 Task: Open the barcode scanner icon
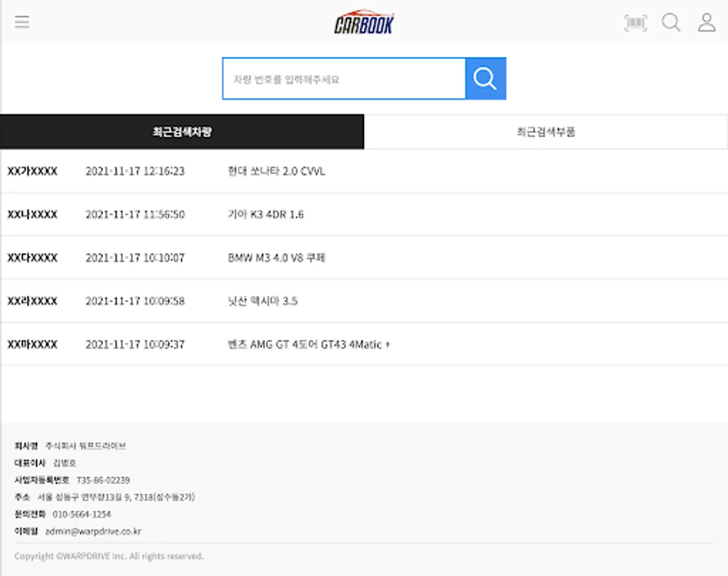[x=636, y=22]
